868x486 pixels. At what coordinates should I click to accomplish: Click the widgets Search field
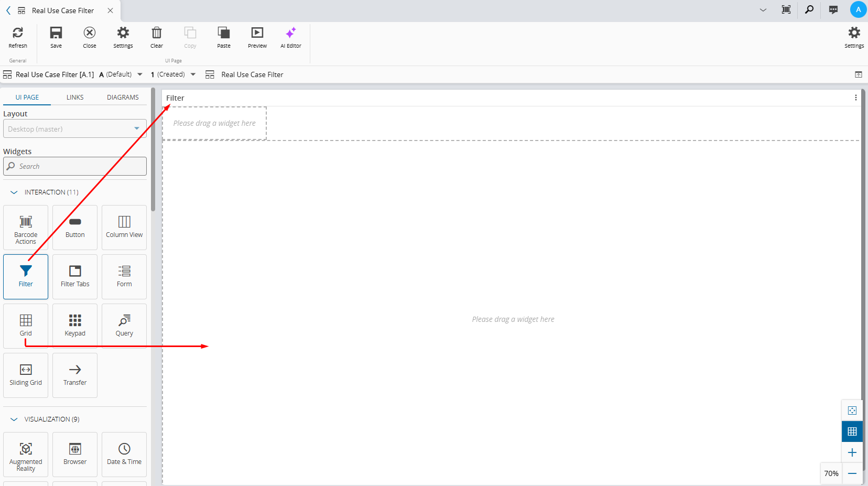[75, 166]
